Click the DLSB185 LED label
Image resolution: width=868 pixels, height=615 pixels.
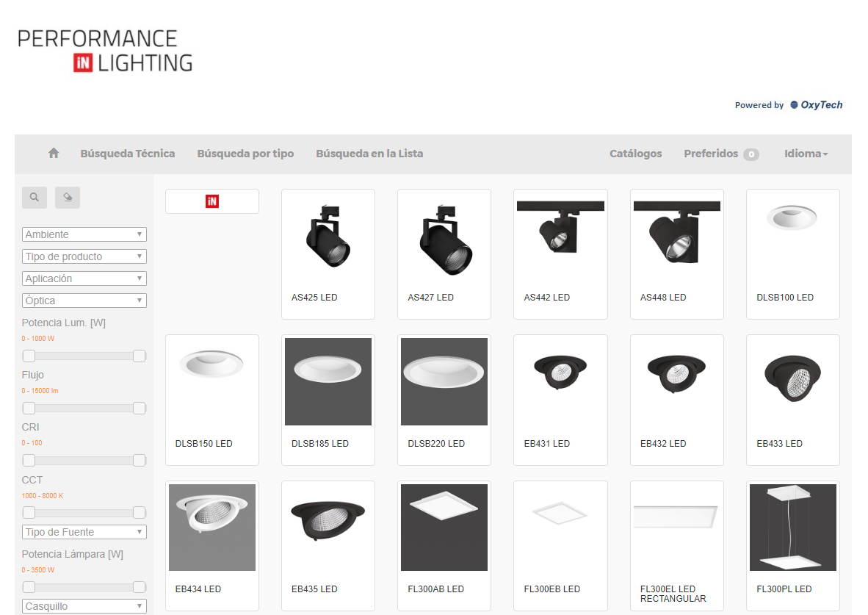[x=320, y=444]
